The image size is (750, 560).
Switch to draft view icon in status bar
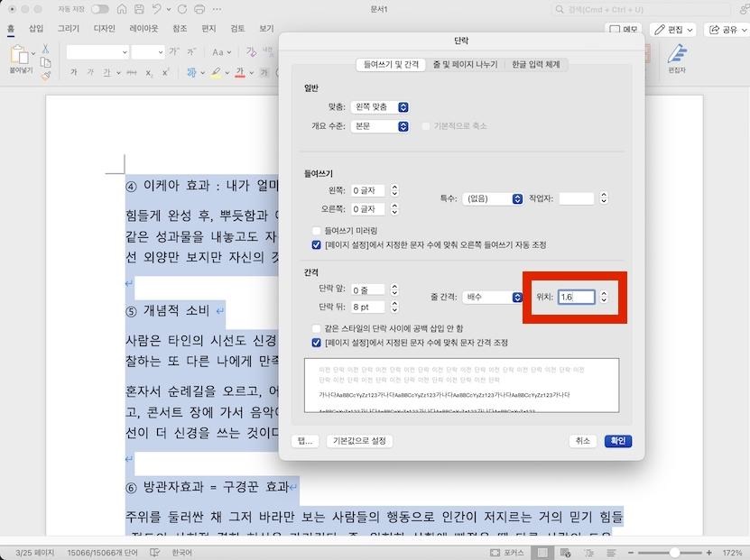click(x=611, y=553)
